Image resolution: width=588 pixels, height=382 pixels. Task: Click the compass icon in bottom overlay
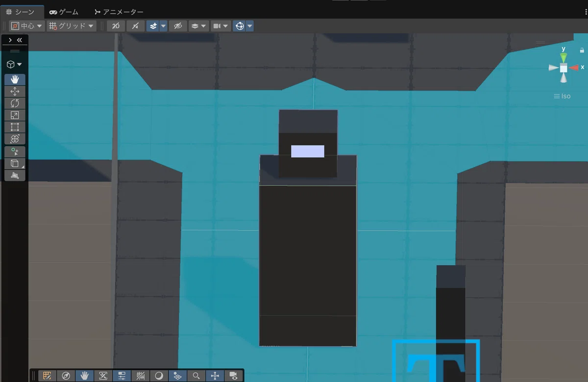[66, 376]
